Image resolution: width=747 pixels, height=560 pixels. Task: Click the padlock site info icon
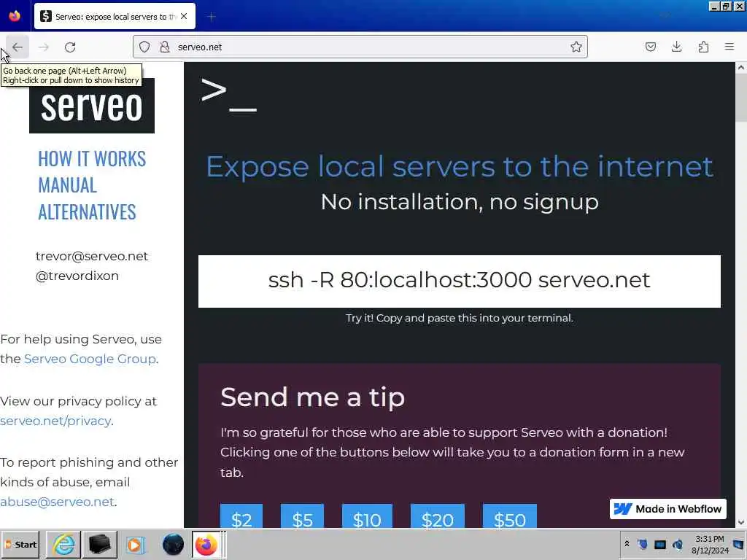click(x=165, y=47)
